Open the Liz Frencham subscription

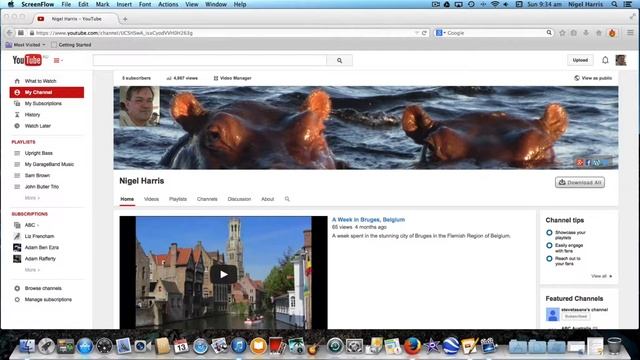(39, 236)
